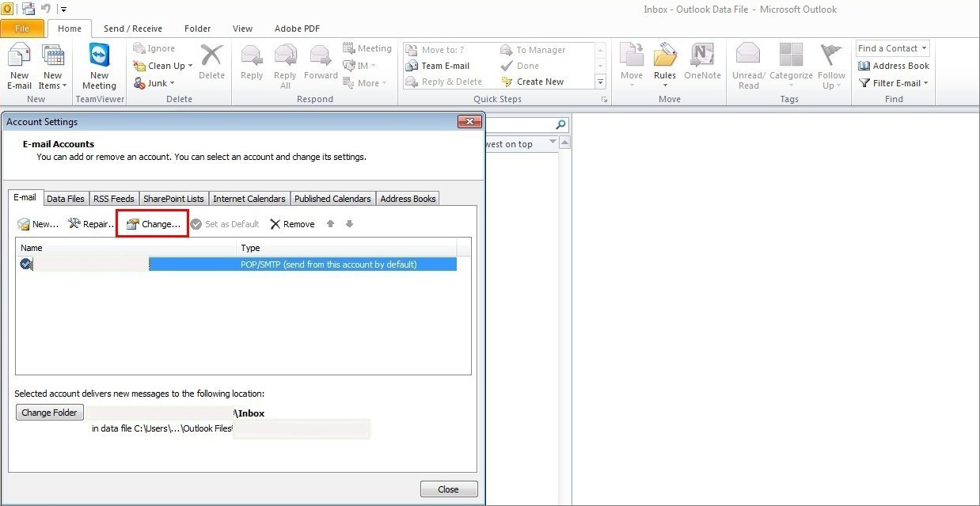Select the POP/SMTP account row

coord(237,264)
